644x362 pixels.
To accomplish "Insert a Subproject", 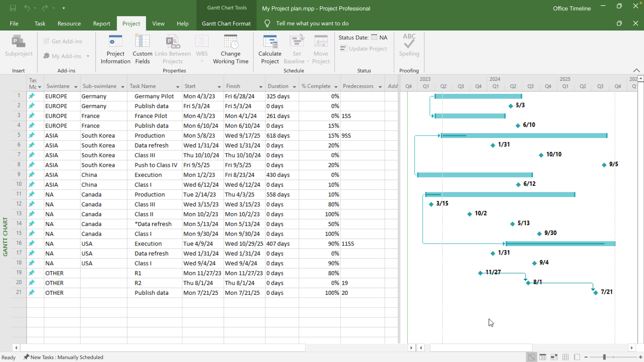I will click(x=19, y=48).
